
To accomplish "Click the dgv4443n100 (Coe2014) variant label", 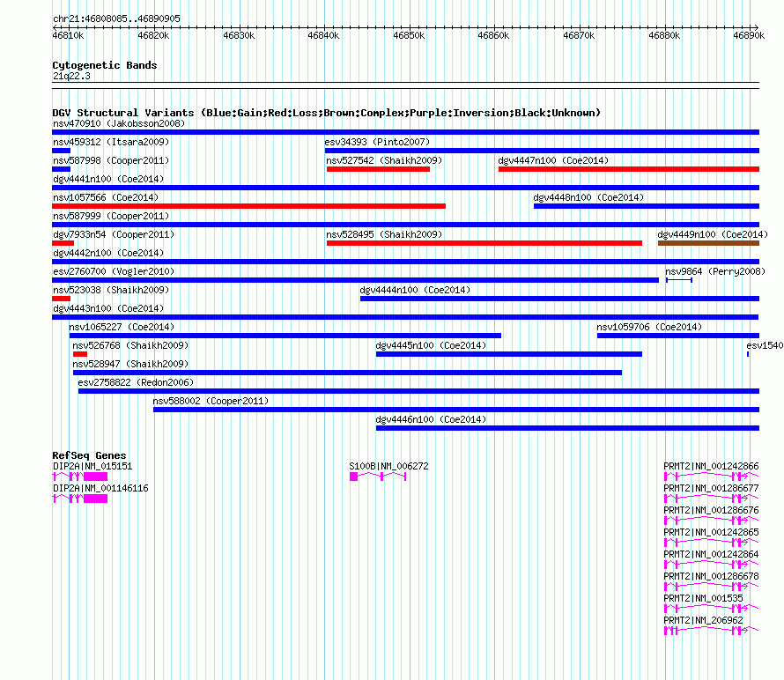I will [108, 308].
